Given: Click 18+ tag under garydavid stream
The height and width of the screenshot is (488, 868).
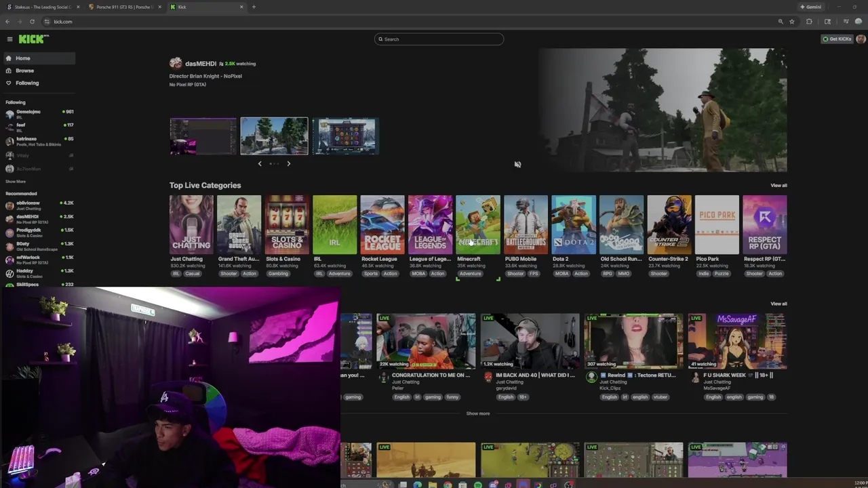Looking at the screenshot, I should click(x=523, y=397).
